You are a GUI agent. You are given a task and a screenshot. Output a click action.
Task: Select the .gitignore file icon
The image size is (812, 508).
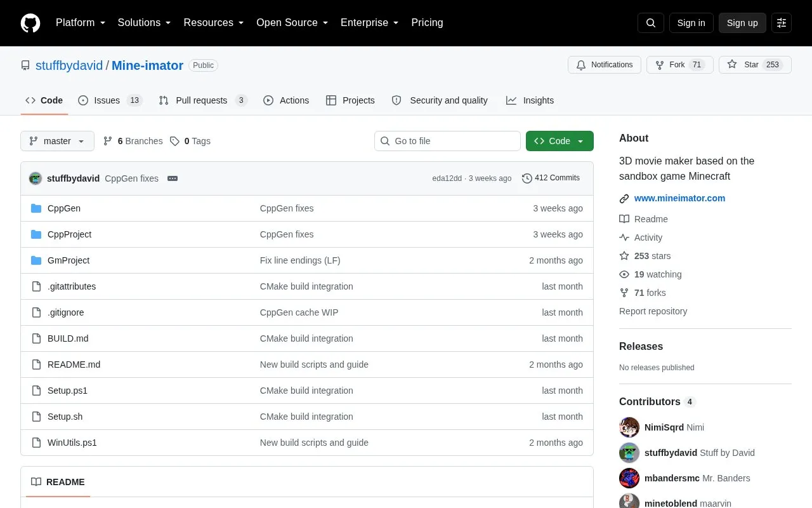tap(36, 312)
